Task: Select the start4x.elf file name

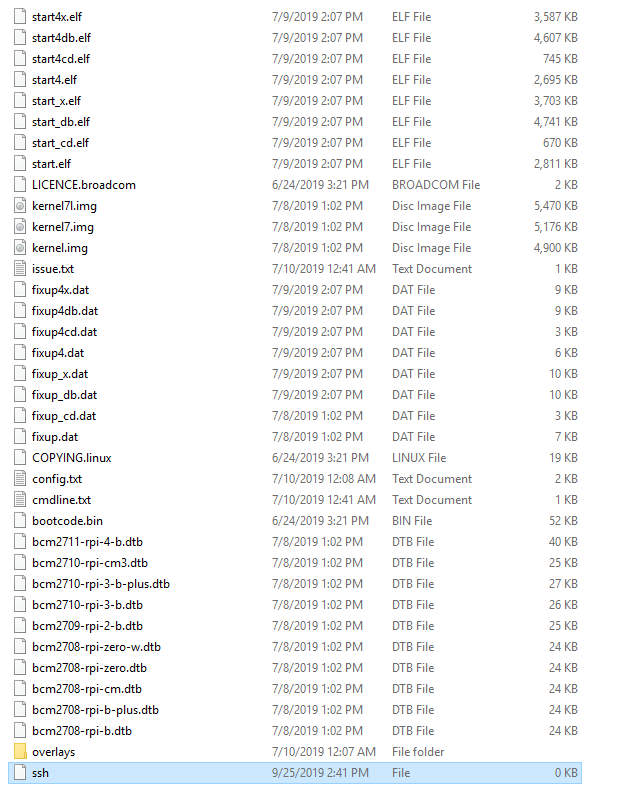Action: pos(56,17)
